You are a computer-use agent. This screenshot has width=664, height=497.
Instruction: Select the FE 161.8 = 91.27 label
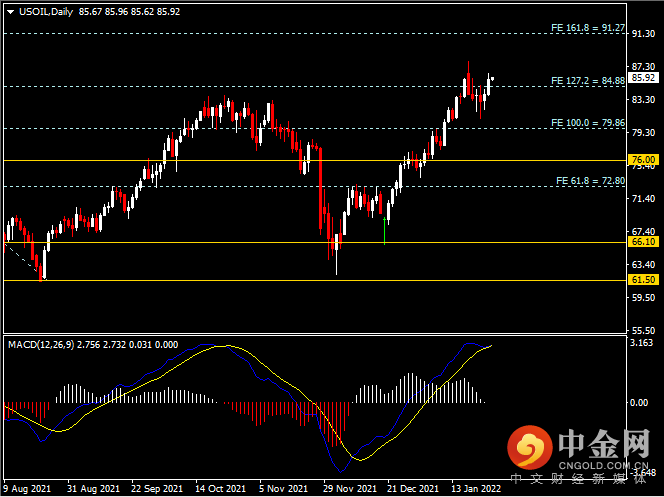(x=588, y=28)
